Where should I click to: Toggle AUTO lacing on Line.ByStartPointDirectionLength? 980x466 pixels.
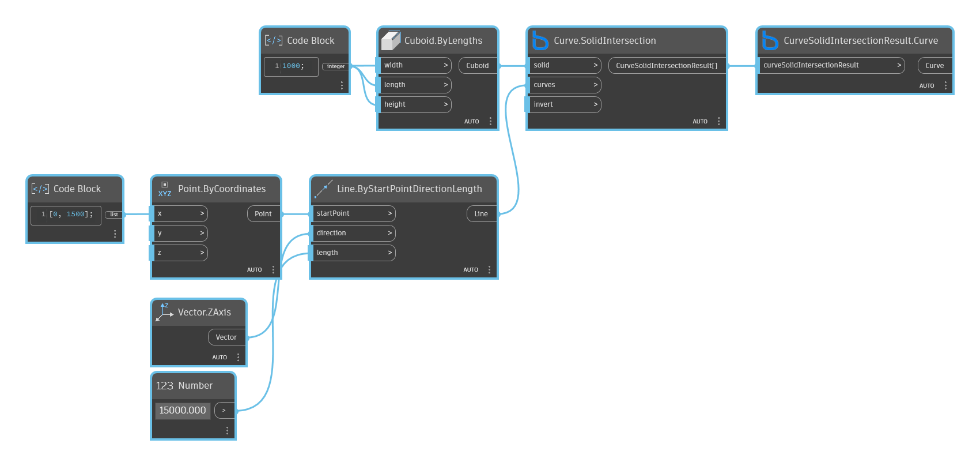471,270
